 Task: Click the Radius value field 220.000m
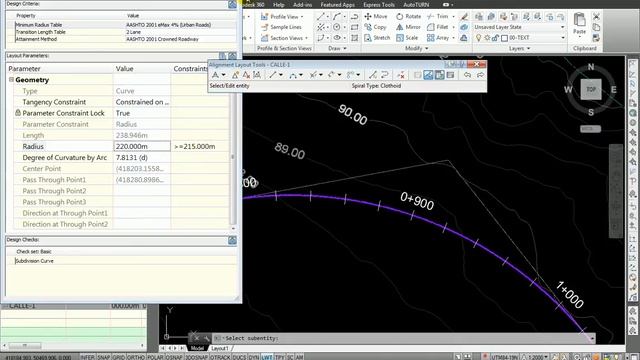(x=142, y=146)
